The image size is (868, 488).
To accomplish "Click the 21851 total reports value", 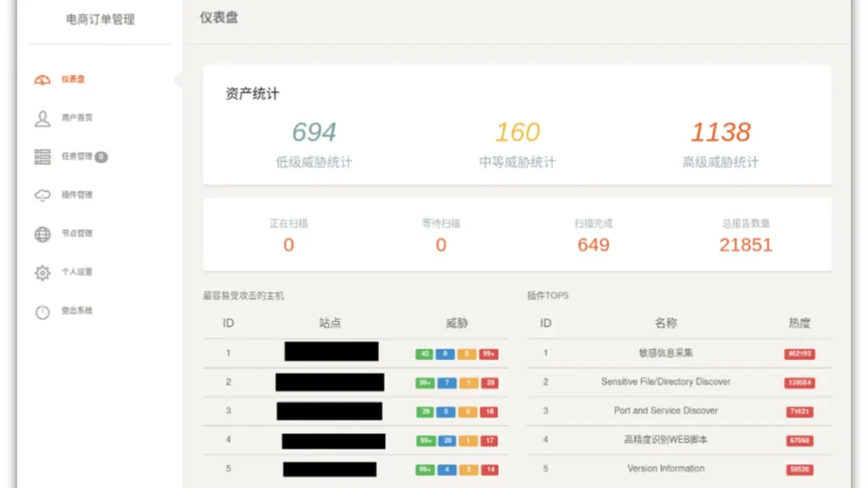I will pos(746,245).
